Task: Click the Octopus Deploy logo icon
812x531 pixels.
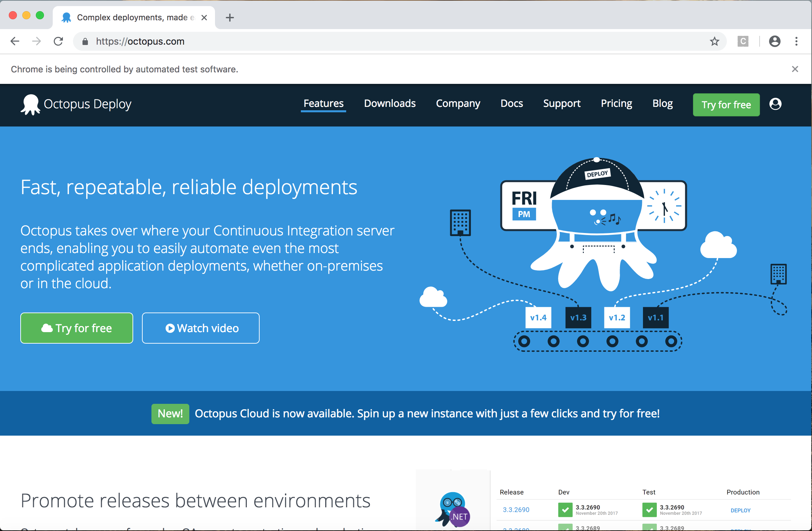Action: pos(30,104)
